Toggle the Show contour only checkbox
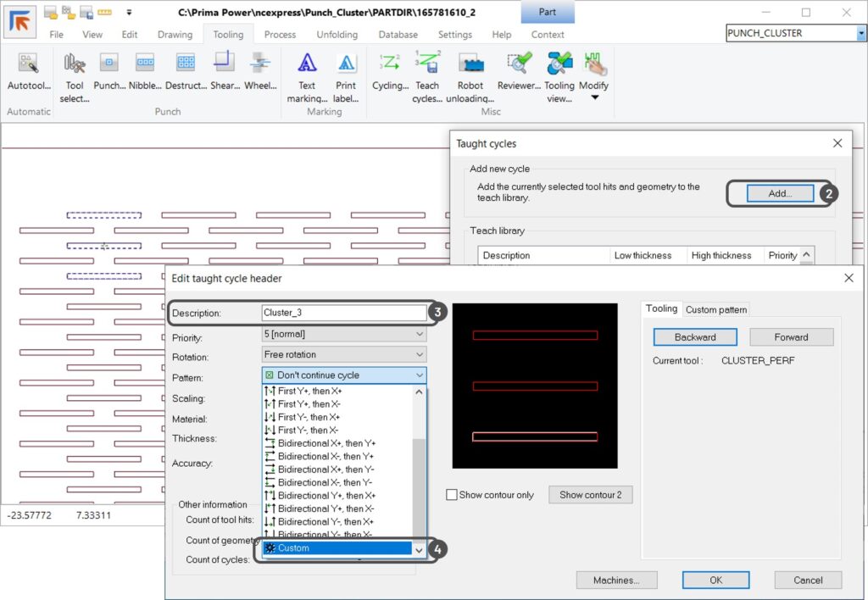Screen dimensions: 868x600 tap(452, 495)
